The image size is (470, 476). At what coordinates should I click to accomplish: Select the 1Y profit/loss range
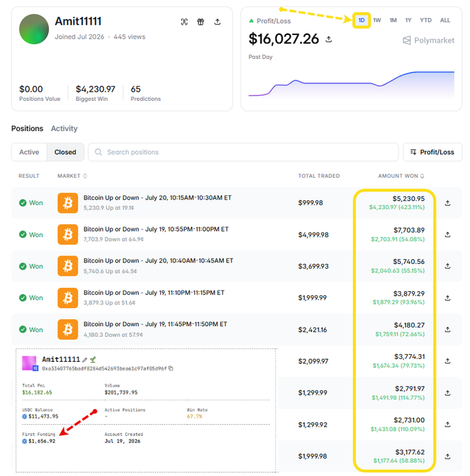coord(408,20)
